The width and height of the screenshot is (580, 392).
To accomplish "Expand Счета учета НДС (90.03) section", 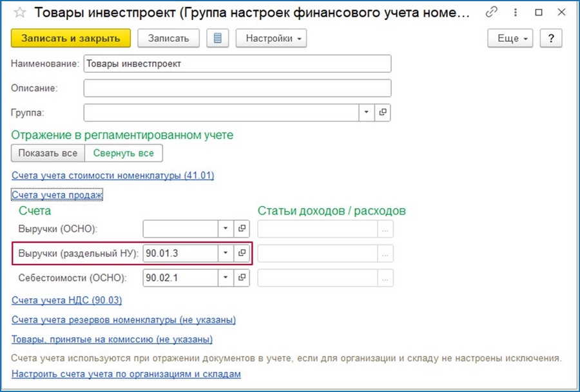I will pos(66,300).
